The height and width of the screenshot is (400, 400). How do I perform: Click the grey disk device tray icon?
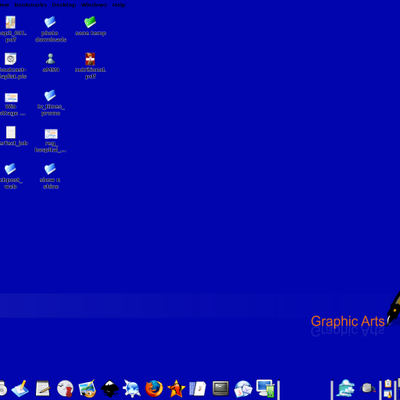[x=368, y=388]
